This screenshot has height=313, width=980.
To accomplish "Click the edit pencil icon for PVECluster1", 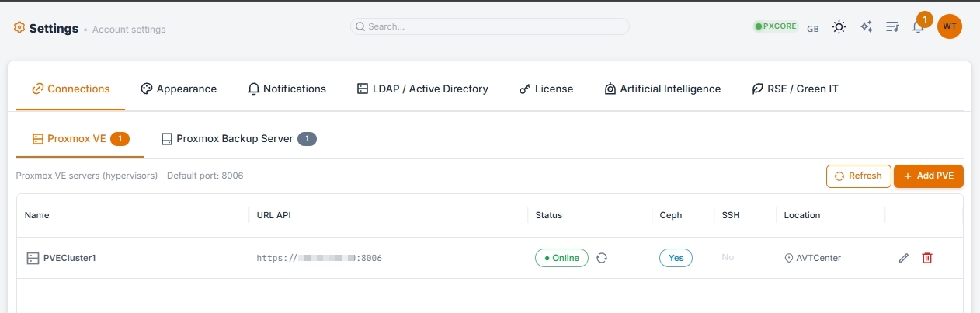I will [x=903, y=258].
